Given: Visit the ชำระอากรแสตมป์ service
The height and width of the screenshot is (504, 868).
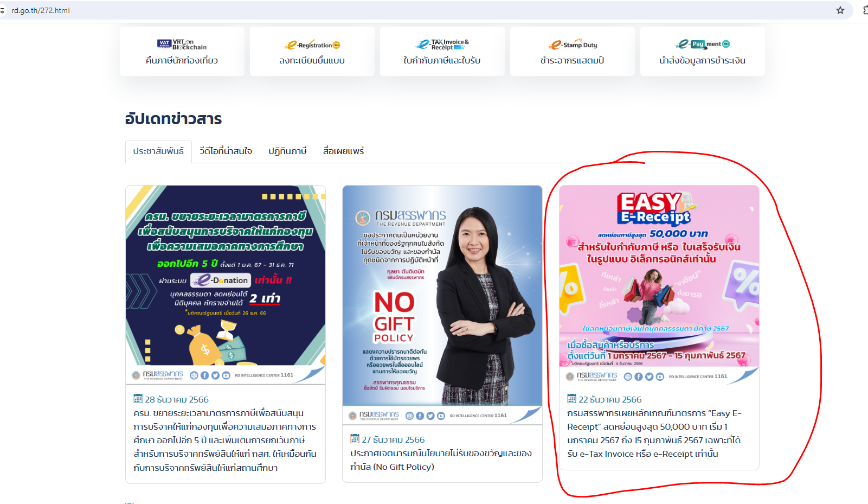Looking at the screenshot, I should click(x=572, y=60).
